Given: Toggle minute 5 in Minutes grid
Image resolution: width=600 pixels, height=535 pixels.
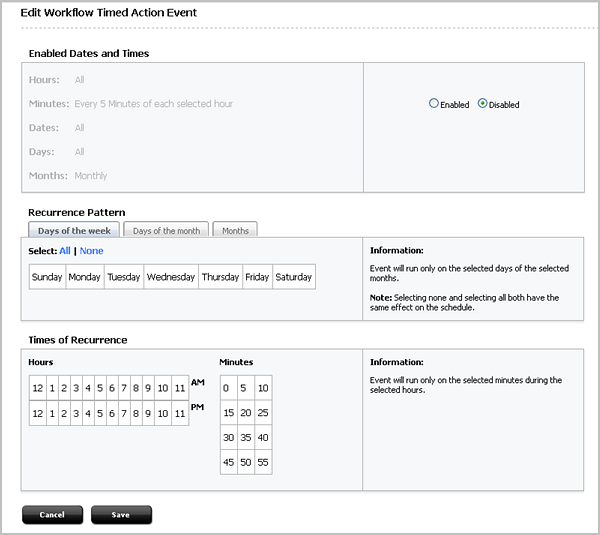Looking at the screenshot, I should tap(246, 388).
